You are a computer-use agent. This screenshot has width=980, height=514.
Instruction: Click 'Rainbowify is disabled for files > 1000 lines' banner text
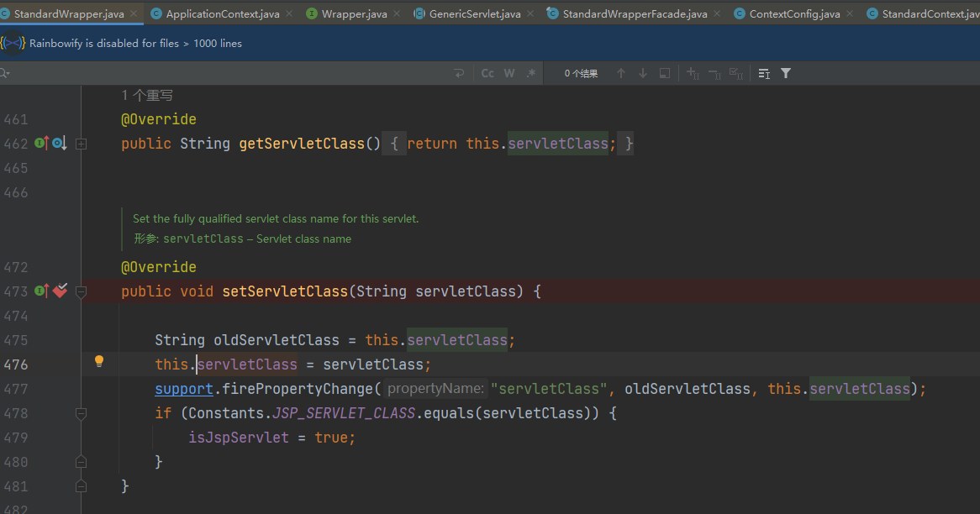tap(135, 43)
